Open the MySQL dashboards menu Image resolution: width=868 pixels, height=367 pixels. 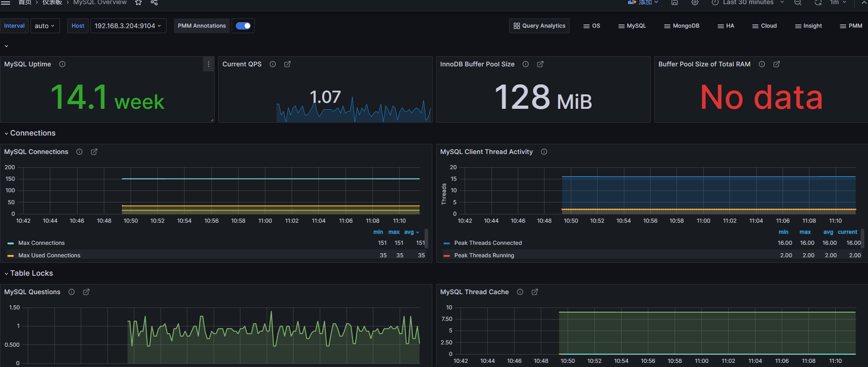(x=632, y=26)
